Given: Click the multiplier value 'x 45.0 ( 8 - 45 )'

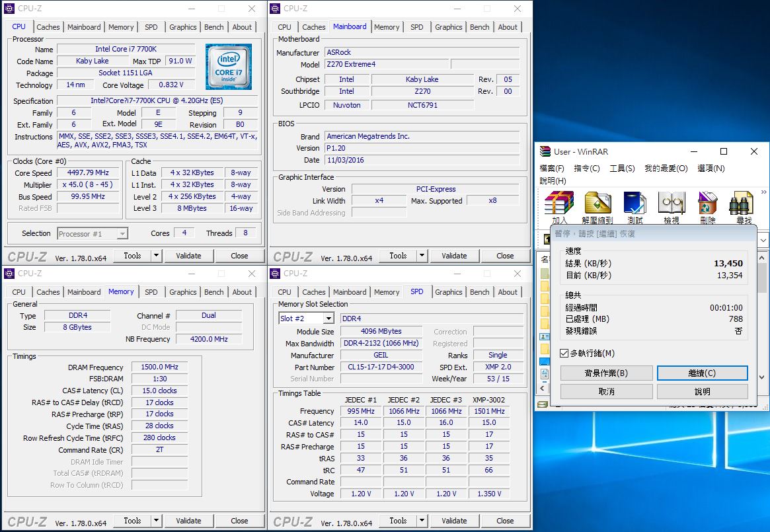Looking at the screenshot, I should click(x=88, y=184).
